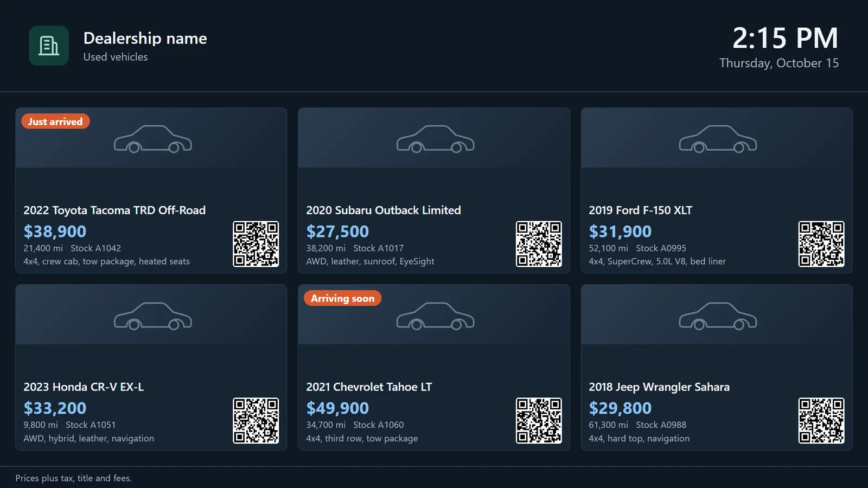Click the Ford F-150 car placeholder image

coord(717,138)
